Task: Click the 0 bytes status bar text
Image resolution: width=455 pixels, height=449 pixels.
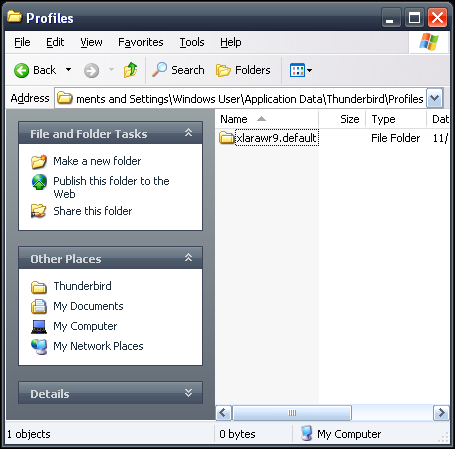Action: click(237, 434)
